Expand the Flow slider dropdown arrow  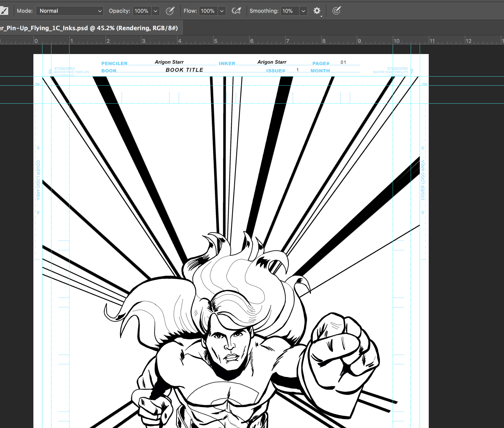click(222, 11)
